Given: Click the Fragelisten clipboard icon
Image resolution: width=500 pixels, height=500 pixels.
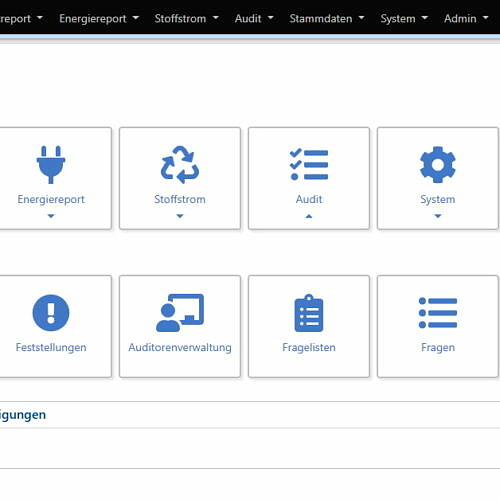Looking at the screenshot, I should (309, 313).
